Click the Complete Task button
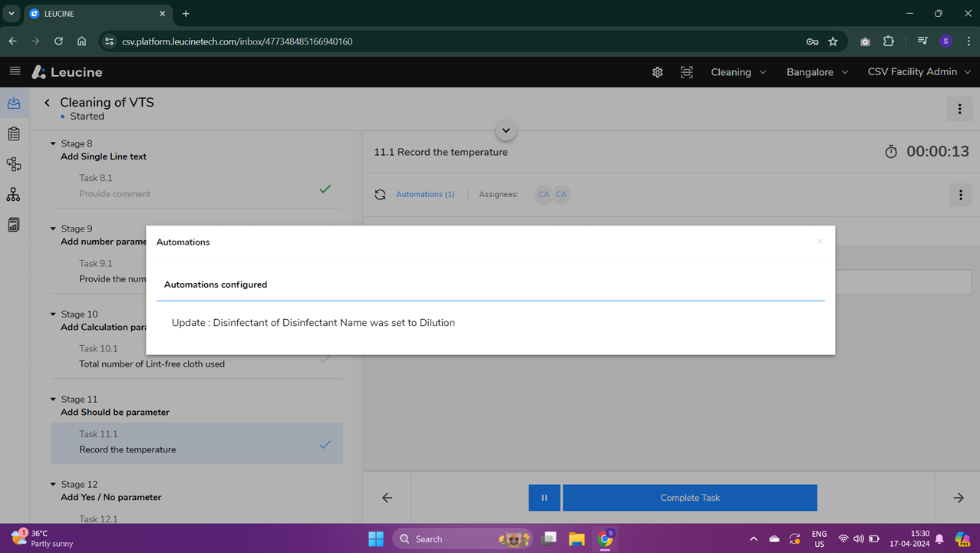 click(690, 498)
